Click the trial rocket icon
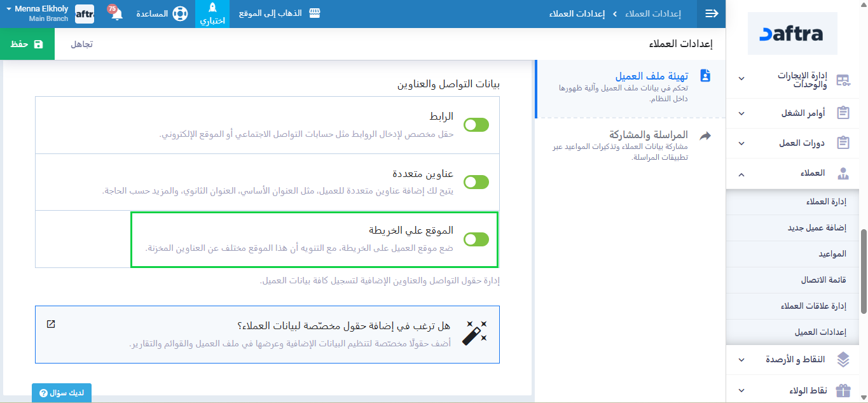Viewport: 868px width, 403px height. tap(212, 8)
